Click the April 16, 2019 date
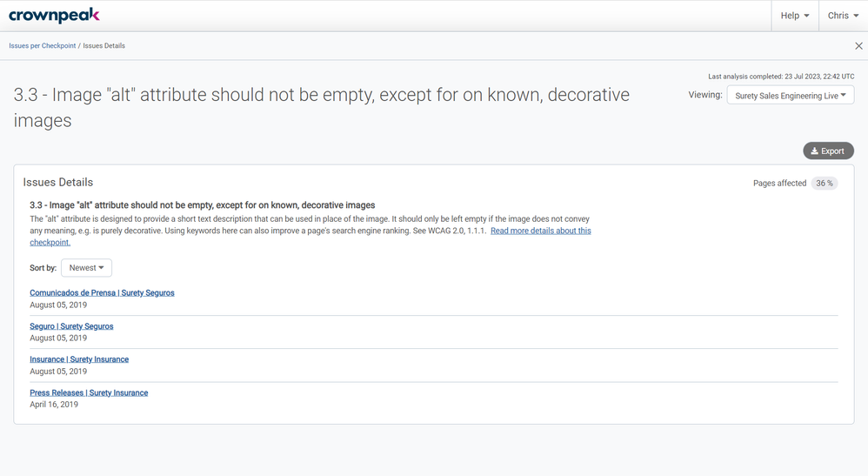The height and width of the screenshot is (476, 868). [54, 405]
